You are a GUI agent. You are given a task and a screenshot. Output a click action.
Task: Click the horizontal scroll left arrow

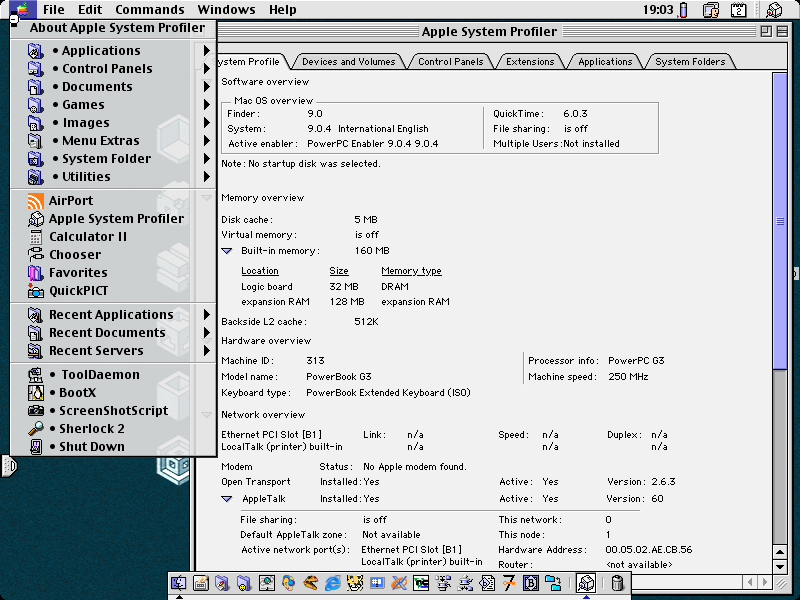click(750, 582)
